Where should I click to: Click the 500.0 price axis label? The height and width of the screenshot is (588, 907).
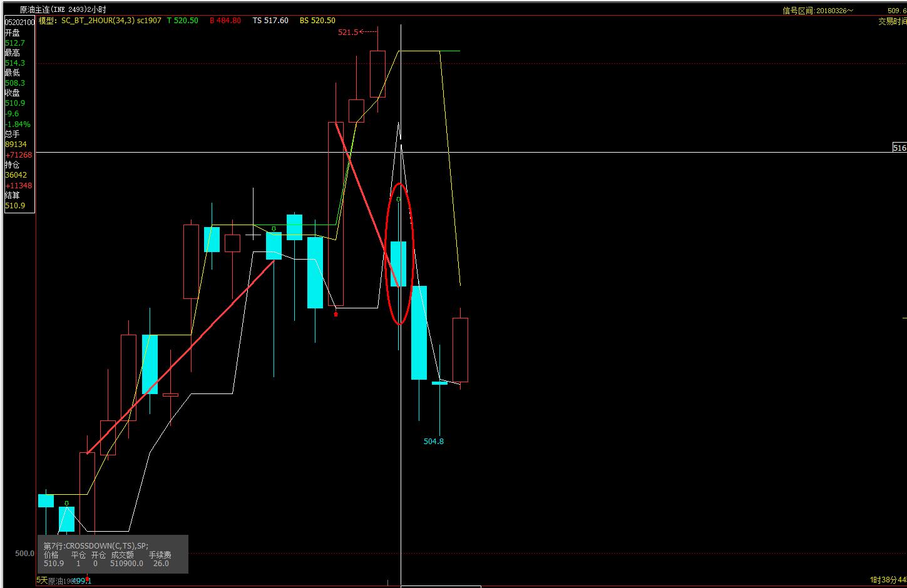tap(24, 554)
